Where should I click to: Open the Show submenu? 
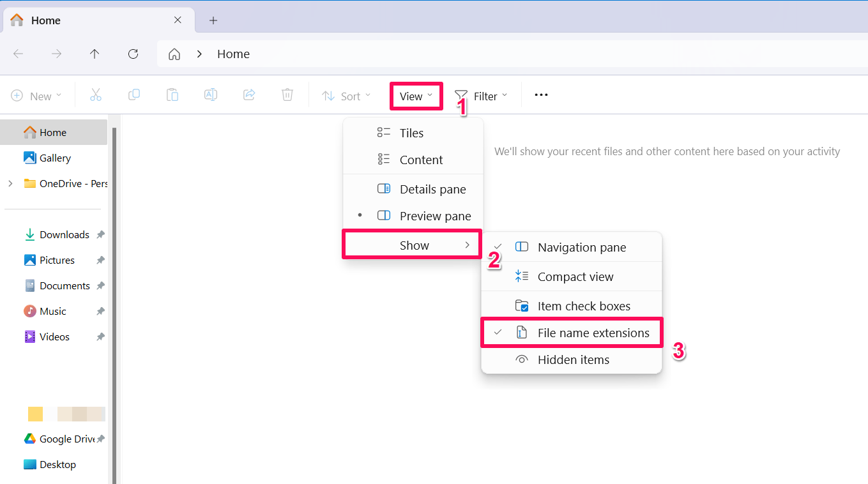tap(413, 245)
